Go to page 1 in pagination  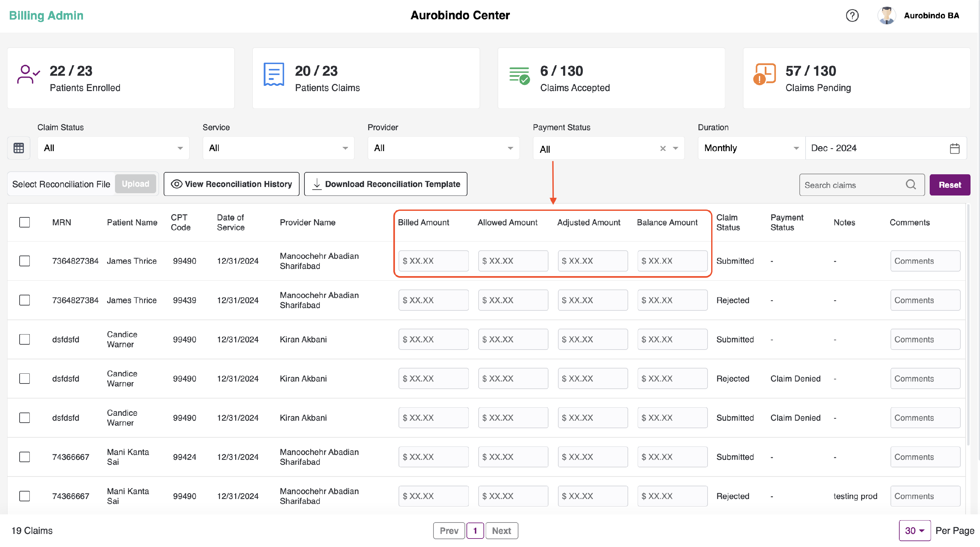pyautogui.click(x=475, y=531)
